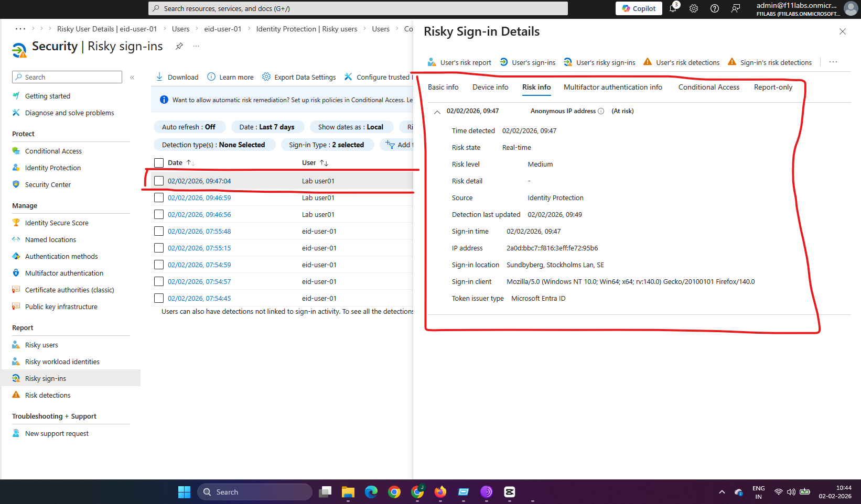Click the Download toolbar icon
861x504 pixels.
(x=159, y=77)
